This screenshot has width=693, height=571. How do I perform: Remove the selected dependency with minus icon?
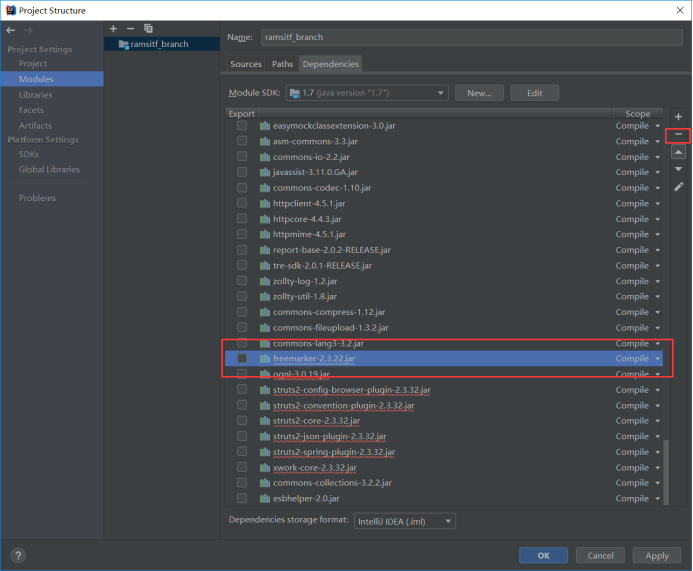[678, 134]
